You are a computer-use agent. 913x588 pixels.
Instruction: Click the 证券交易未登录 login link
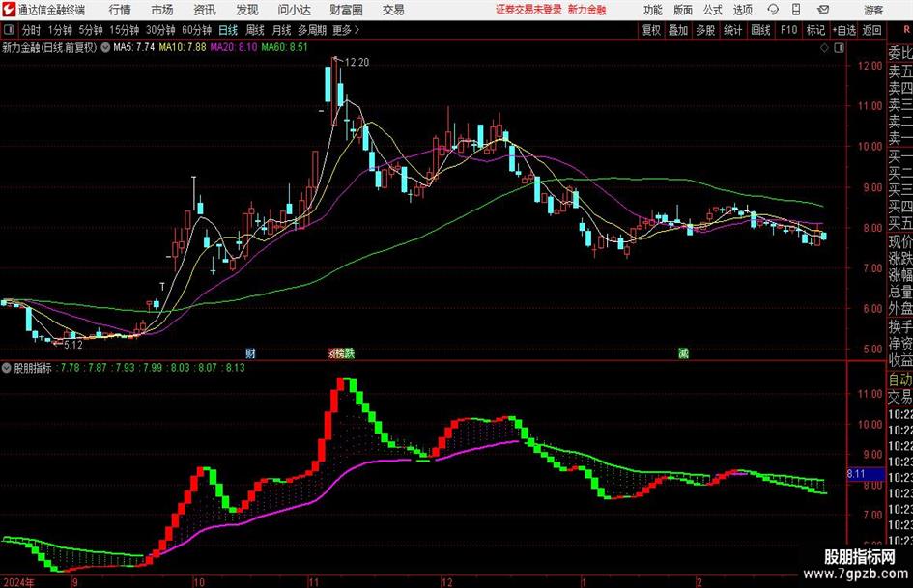point(528,10)
